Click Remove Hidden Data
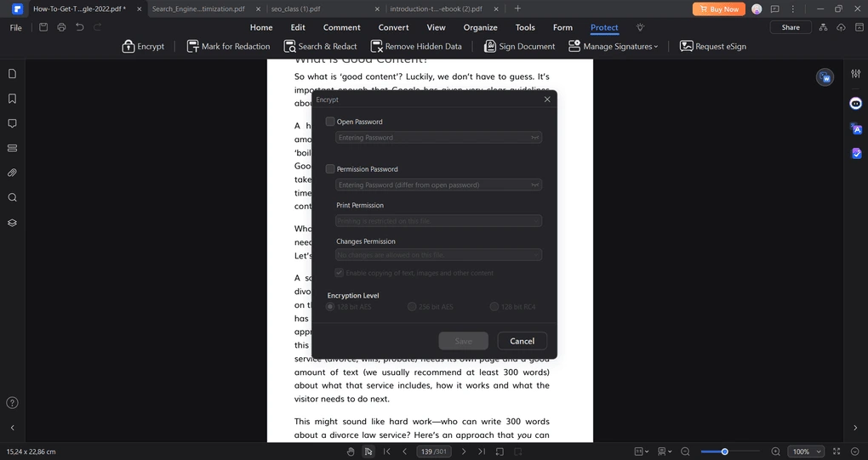 click(416, 47)
